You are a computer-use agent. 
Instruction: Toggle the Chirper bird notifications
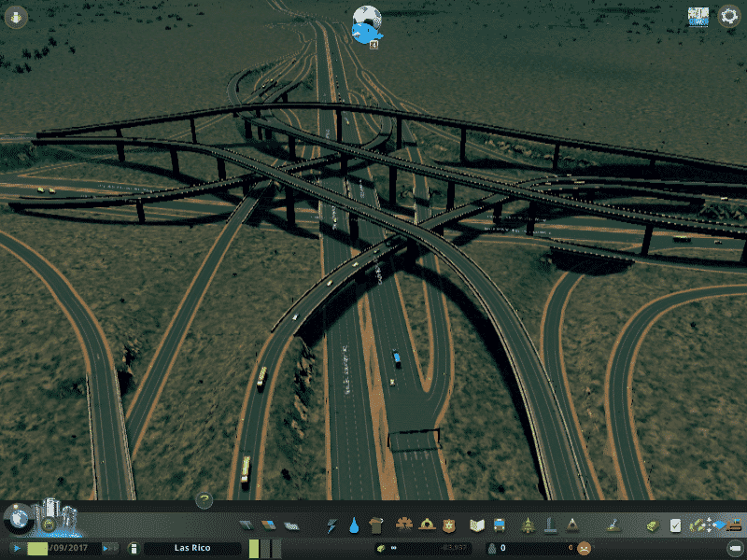click(366, 23)
